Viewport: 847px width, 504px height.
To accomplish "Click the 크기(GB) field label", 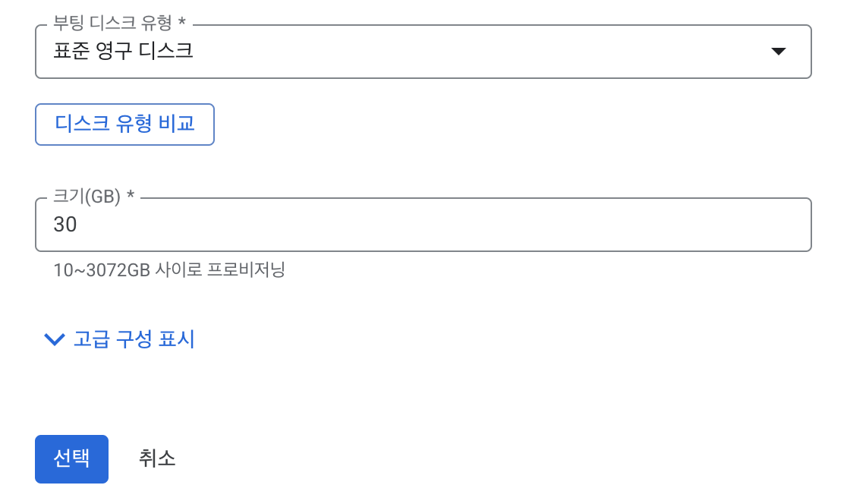I will point(93,196).
